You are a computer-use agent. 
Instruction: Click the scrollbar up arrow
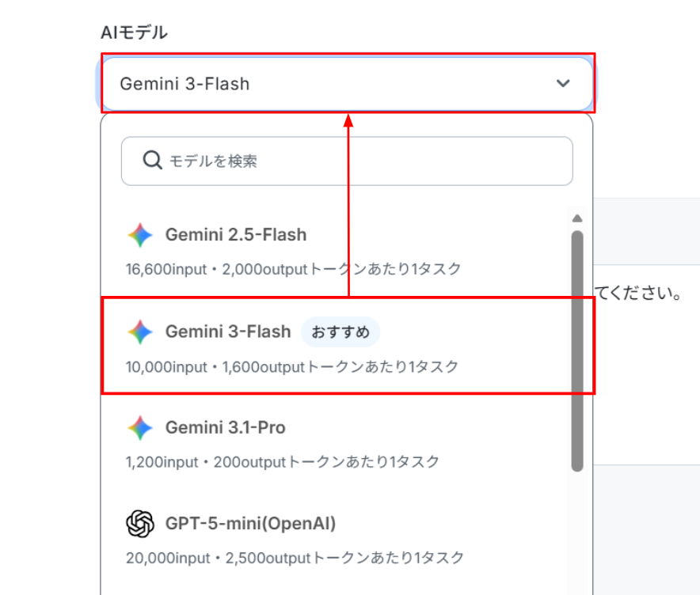click(577, 218)
